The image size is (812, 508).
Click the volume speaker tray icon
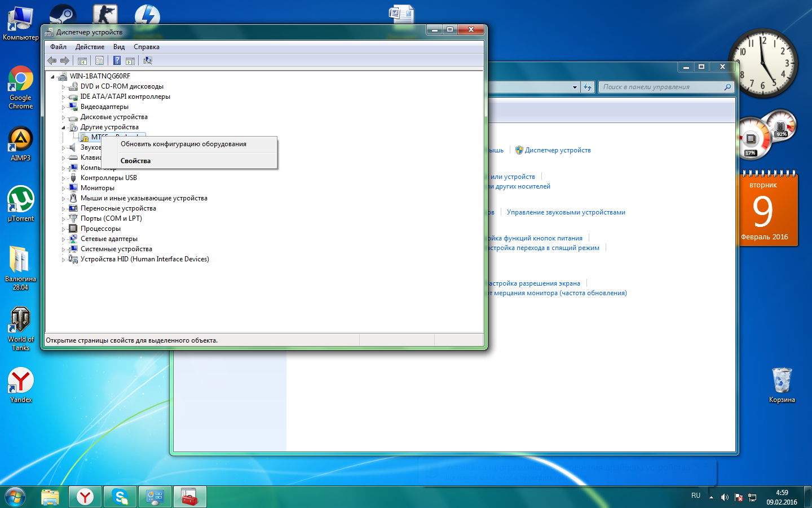coord(725,497)
